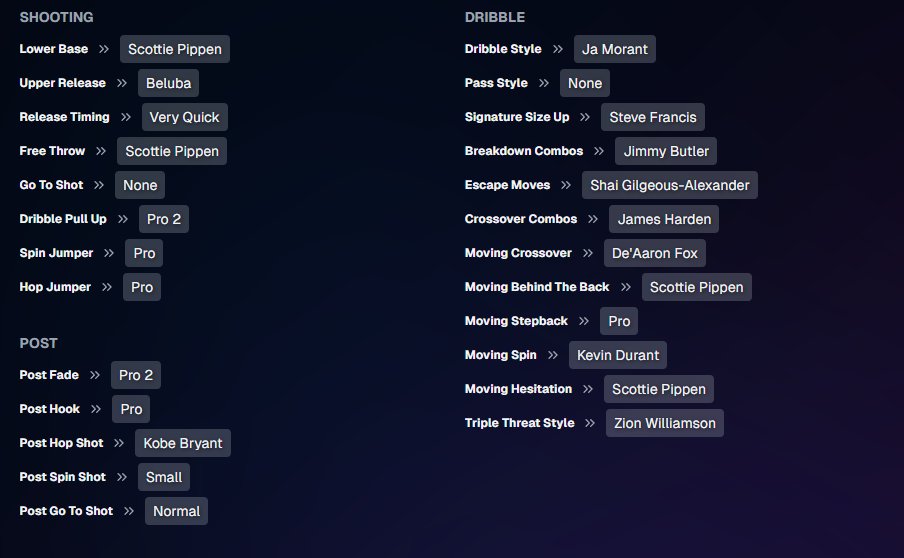Image resolution: width=904 pixels, height=558 pixels.
Task: Click the chevron beside Triple Threat Style
Action: (x=590, y=423)
